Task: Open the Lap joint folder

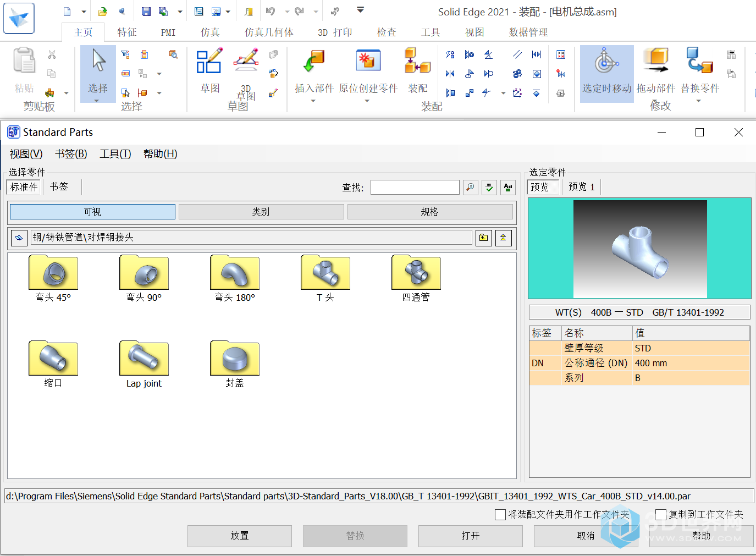Action: click(144, 364)
